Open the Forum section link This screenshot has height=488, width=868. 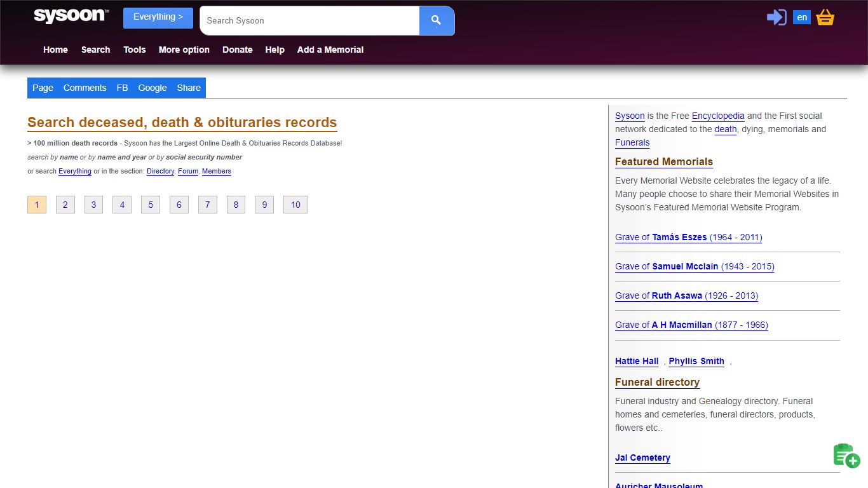tap(188, 171)
